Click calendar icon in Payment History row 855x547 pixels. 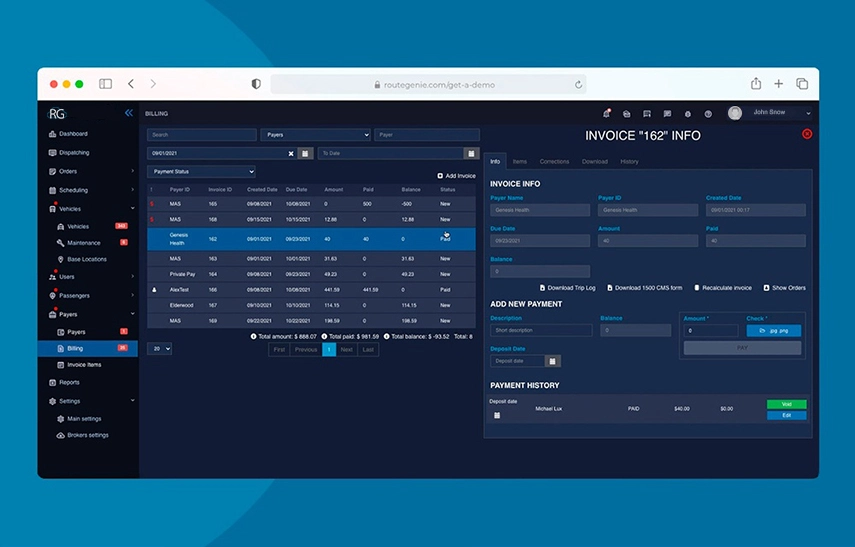(x=497, y=416)
